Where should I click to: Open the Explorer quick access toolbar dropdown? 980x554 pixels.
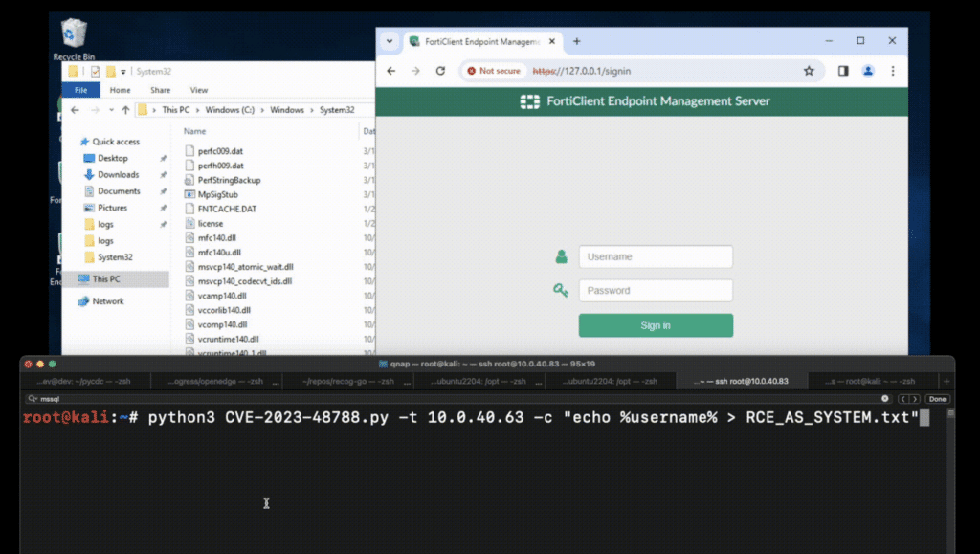point(123,71)
